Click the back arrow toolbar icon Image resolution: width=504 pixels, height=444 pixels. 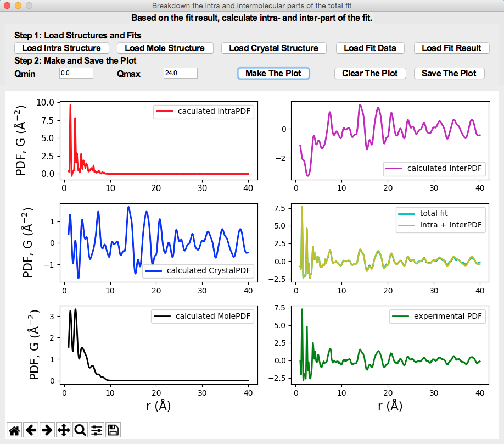(x=31, y=430)
